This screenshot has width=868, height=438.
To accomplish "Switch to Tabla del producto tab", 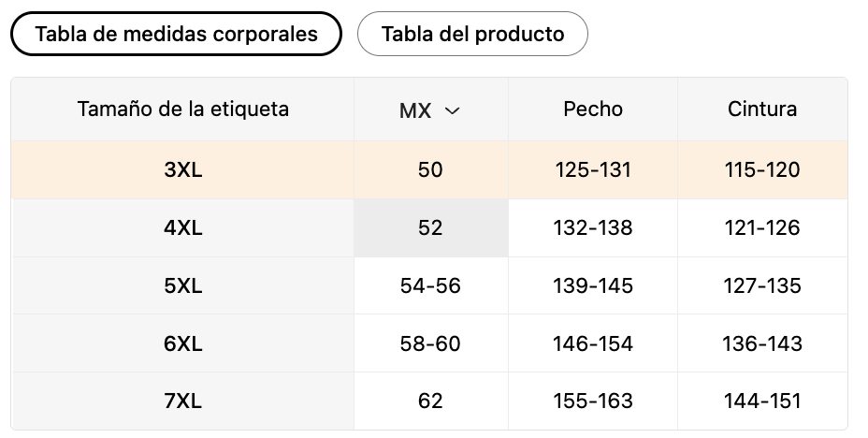I will (472, 34).
